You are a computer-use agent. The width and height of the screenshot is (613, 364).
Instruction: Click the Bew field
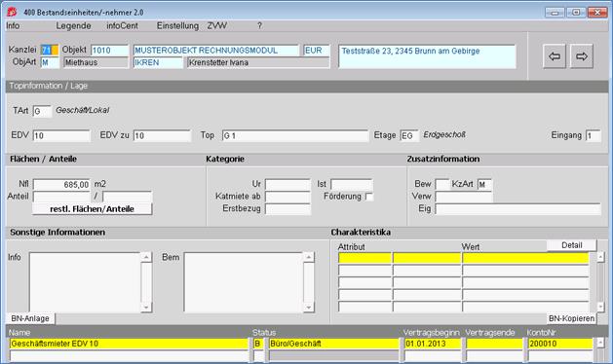[442, 184]
